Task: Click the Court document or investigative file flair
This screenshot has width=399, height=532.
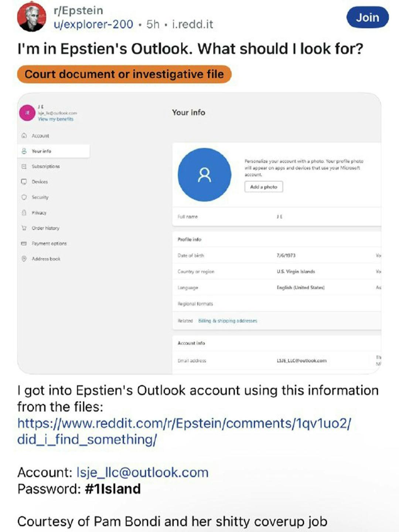Action: point(124,74)
